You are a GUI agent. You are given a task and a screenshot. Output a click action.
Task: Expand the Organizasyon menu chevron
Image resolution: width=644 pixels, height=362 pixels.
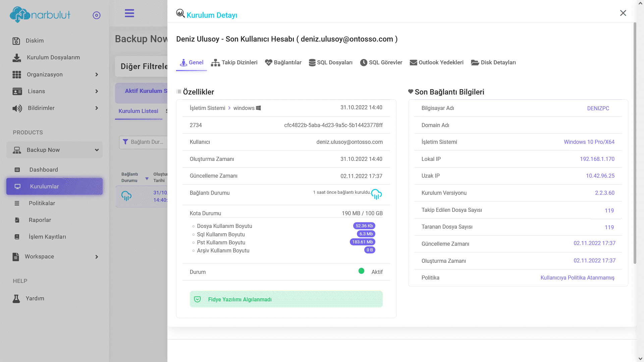point(97,75)
